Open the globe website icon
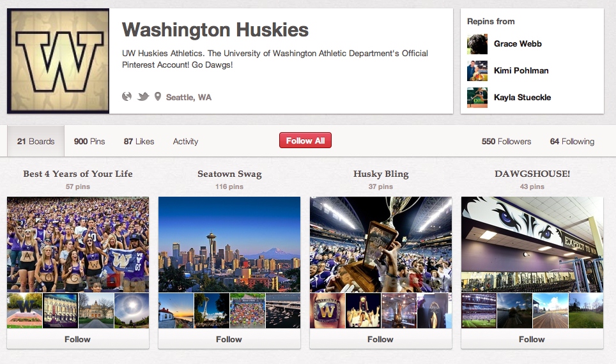This screenshot has width=616, height=364. pos(127,96)
